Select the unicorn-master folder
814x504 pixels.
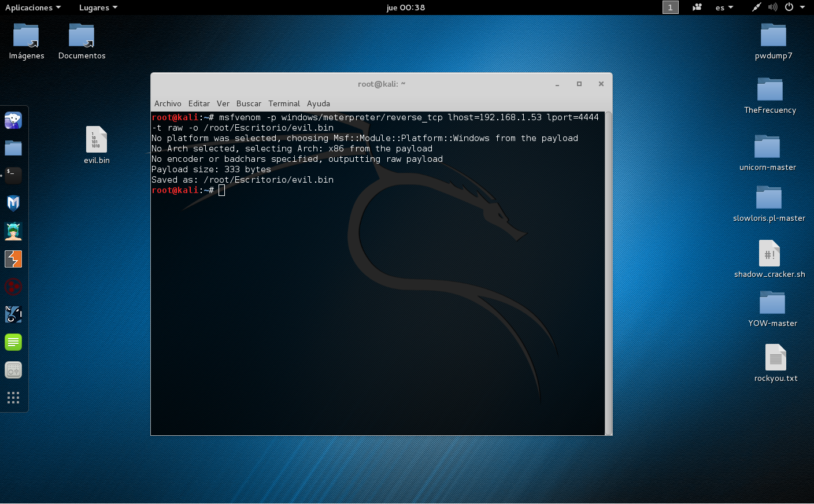[x=768, y=153]
